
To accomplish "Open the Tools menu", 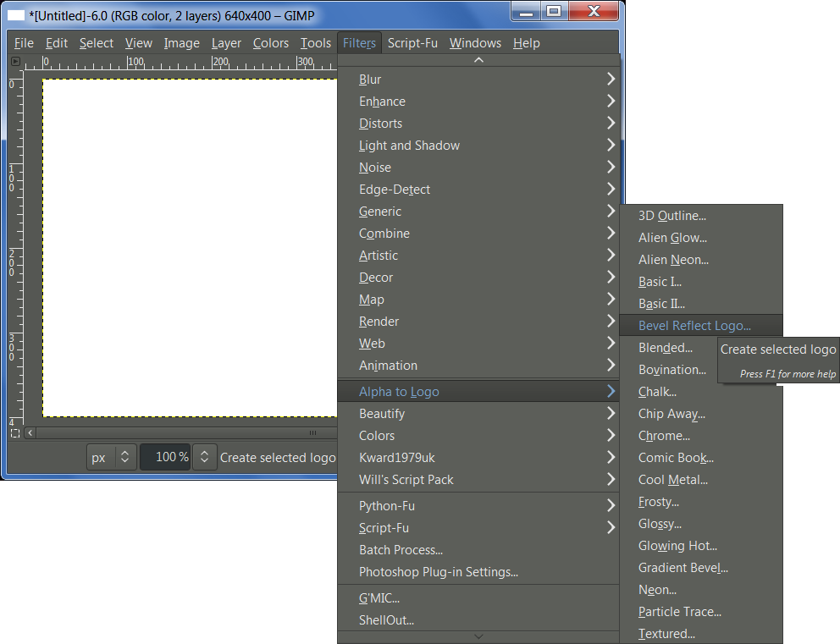I will (x=316, y=43).
